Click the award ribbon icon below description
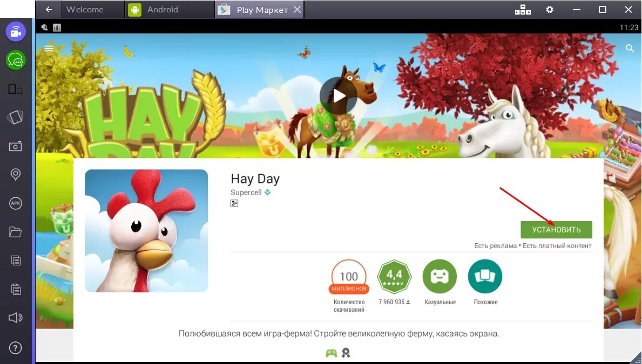642x364 pixels. [x=346, y=353]
